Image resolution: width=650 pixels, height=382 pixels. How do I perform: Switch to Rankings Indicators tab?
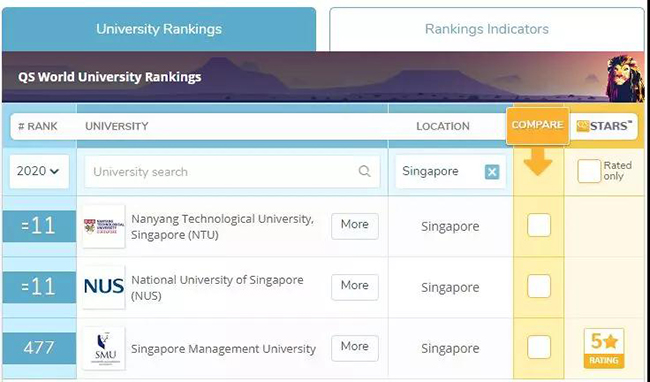click(487, 29)
